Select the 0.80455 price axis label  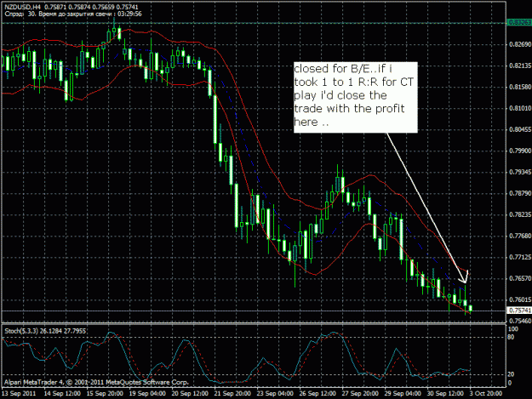tap(519, 129)
